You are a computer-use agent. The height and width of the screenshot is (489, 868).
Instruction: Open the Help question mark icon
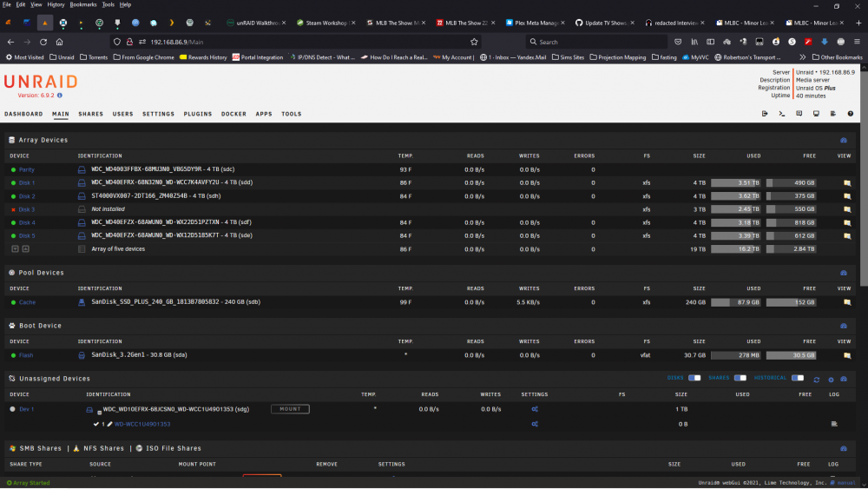(851, 114)
